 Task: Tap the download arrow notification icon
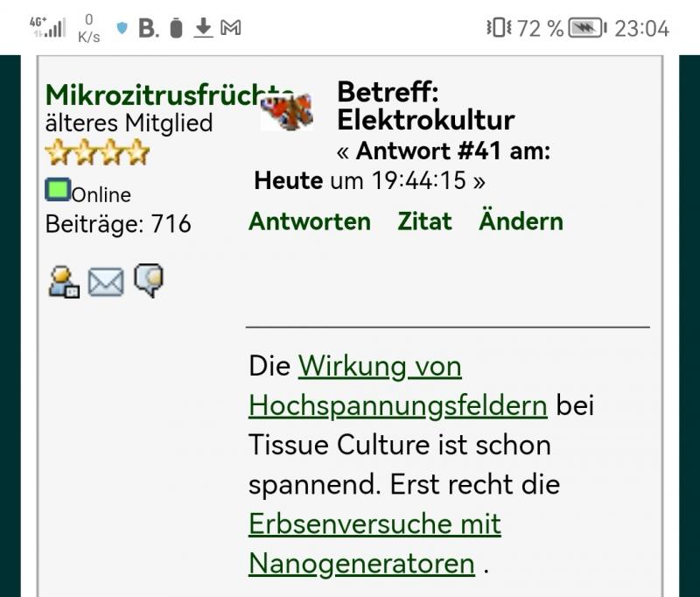pyautogui.click(x=203, y=28)
